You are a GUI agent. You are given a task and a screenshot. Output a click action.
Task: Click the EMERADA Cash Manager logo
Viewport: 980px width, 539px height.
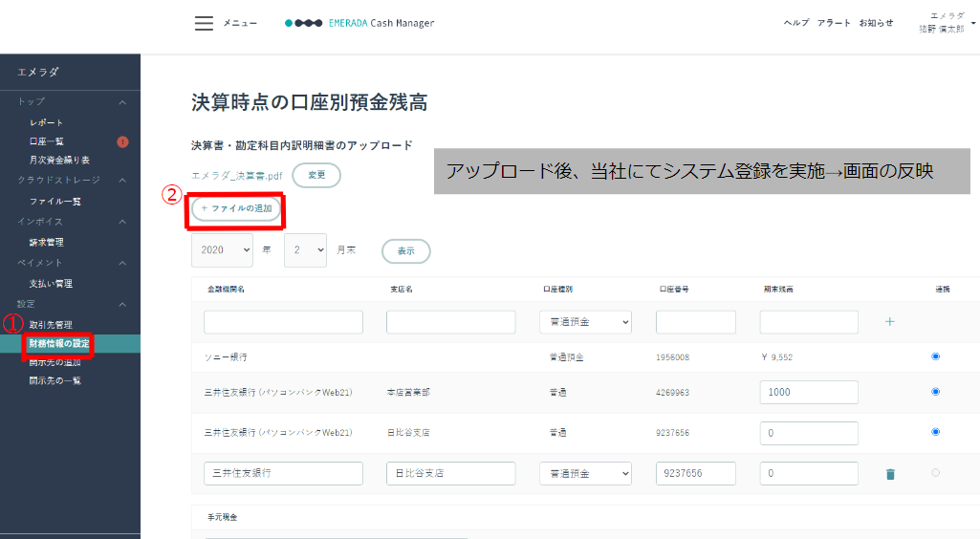pyautogui.click(x=359, y=23)
